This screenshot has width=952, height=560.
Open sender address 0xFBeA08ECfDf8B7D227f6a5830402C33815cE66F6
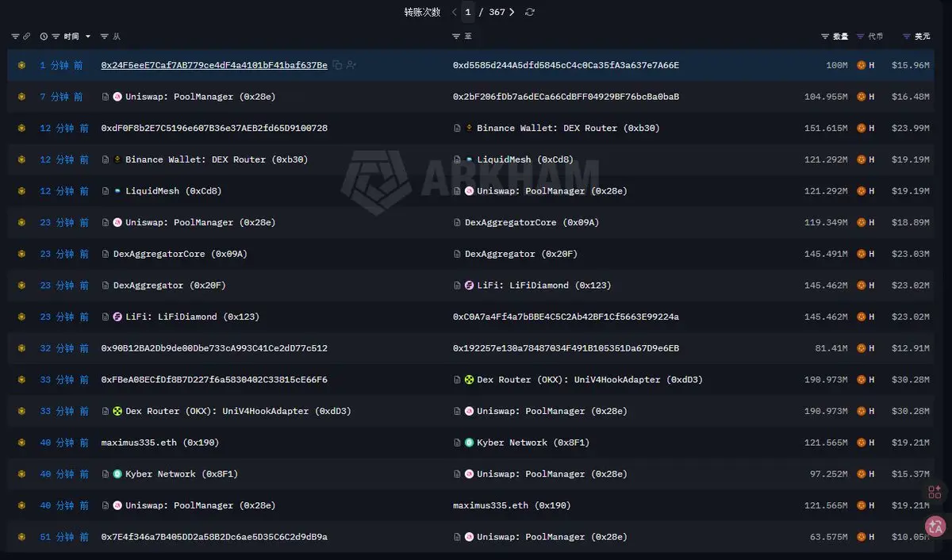[214, 379]
